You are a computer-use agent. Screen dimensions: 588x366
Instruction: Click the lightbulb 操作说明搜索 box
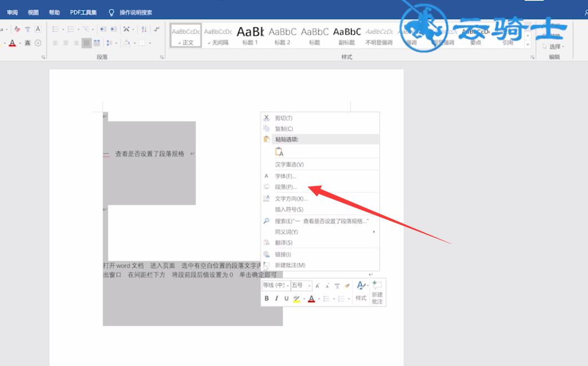130,12
